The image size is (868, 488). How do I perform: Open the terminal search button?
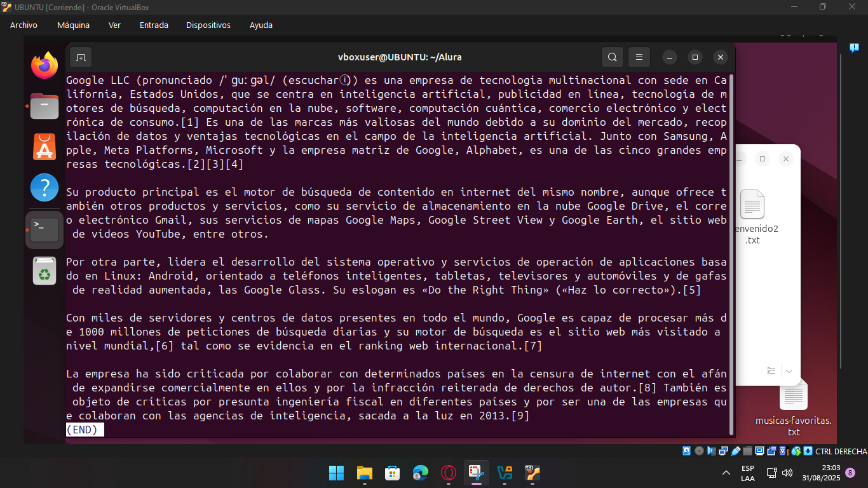pos(613,57)
